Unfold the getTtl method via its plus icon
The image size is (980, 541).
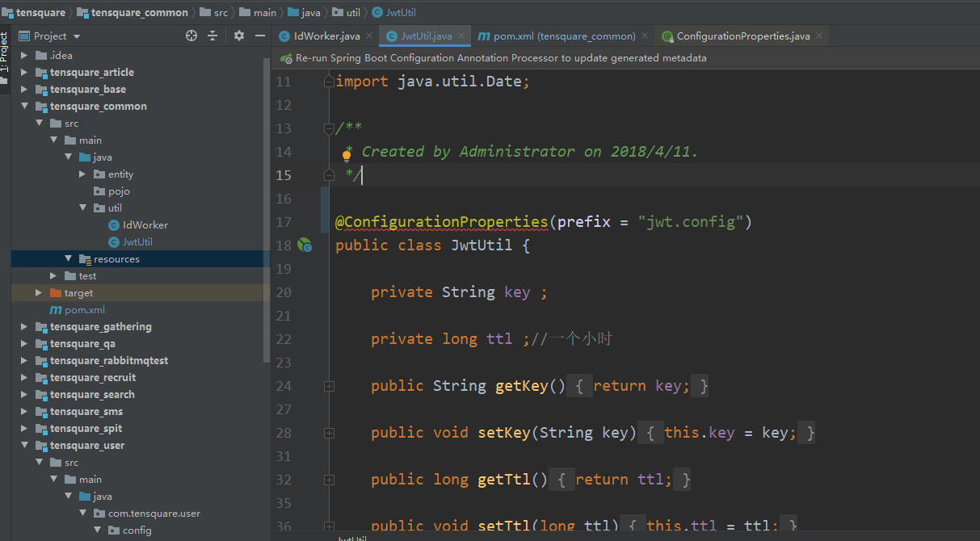[329, 479]
